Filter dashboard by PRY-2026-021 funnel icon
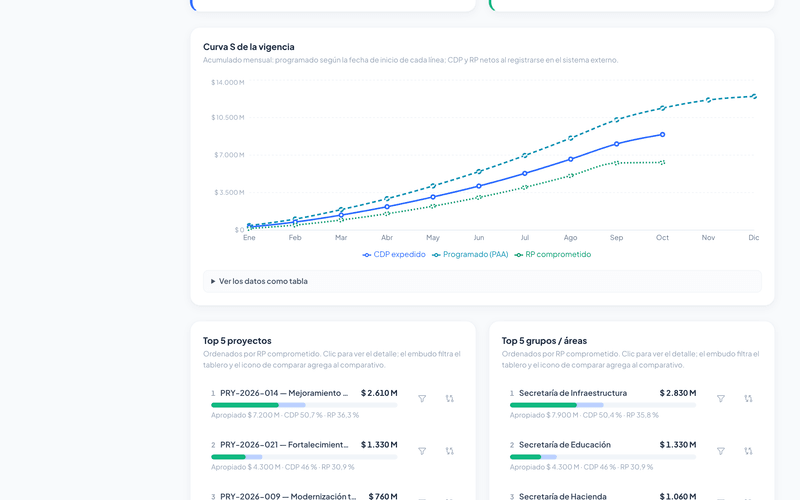This screenshot has width=800, height=500. [422, 451]
